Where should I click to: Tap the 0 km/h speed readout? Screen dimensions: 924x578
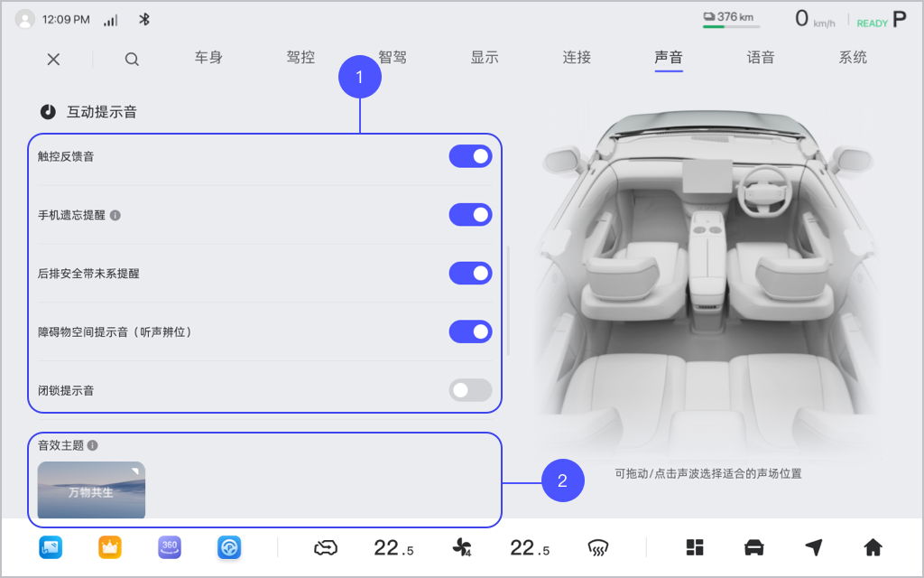(x=815, y=19)
